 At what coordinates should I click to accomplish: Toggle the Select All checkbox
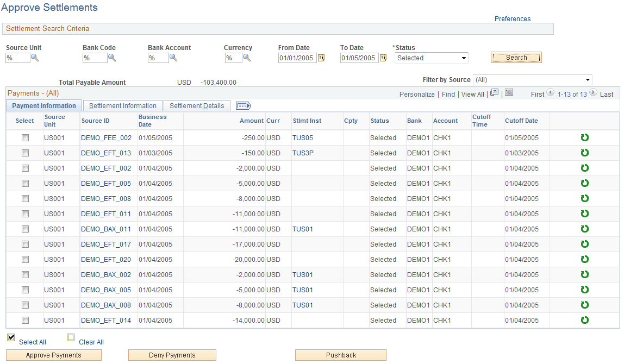11,337
